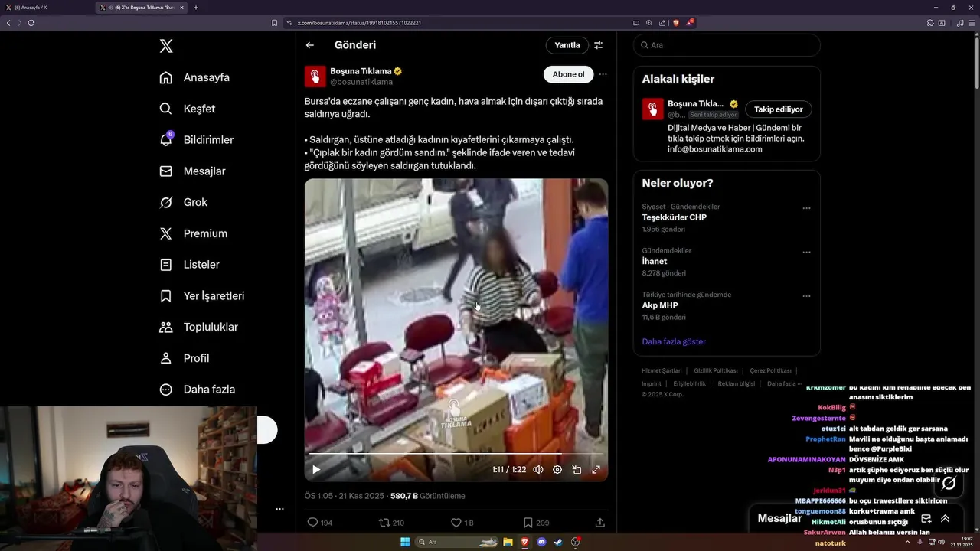Image resolution: width=980 pixels, height=551 pixels.
Task: Toggle picture-in-picture for the video
Action: click(577, 470)
